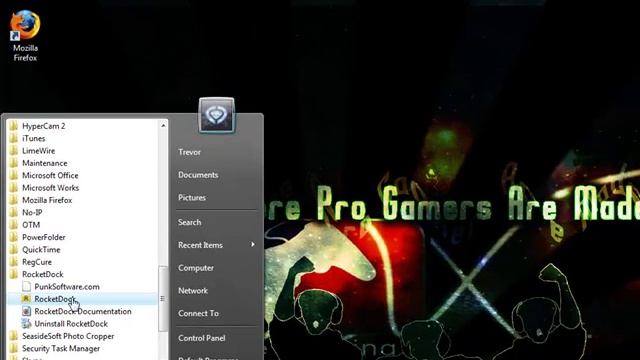Select Connect To in the start menu

(x=198, y=313)
